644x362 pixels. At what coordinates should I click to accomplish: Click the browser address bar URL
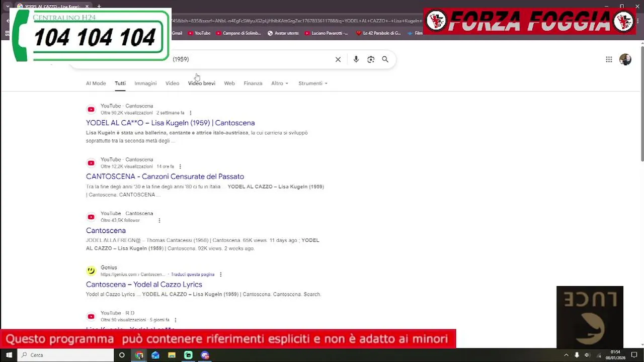(x=297, y=21)
